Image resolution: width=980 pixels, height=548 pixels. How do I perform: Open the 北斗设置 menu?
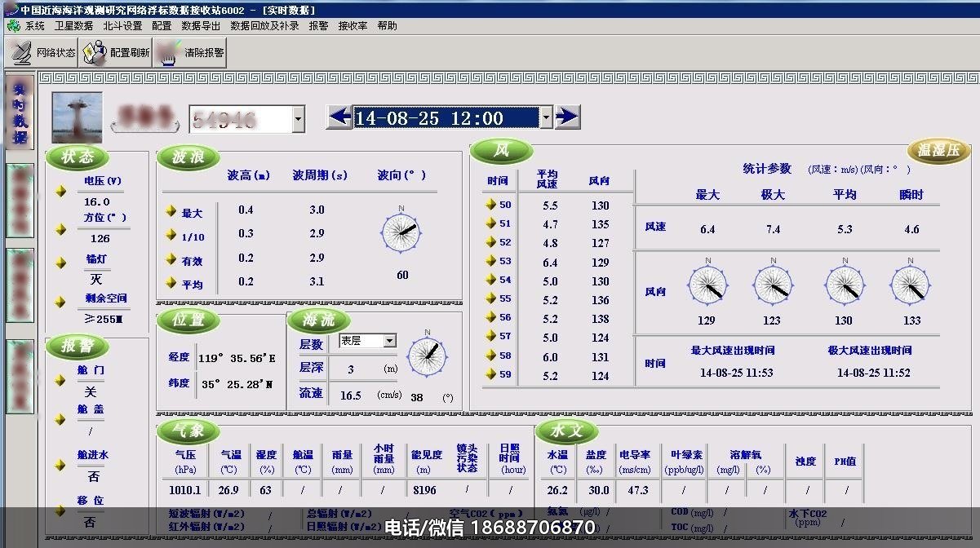(x=122, y=26)
